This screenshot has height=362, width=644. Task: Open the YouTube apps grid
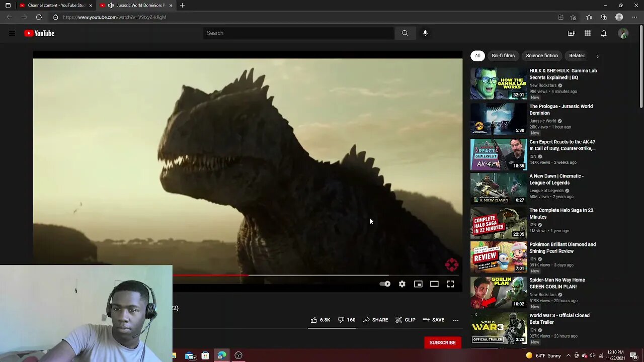(588, 33)
